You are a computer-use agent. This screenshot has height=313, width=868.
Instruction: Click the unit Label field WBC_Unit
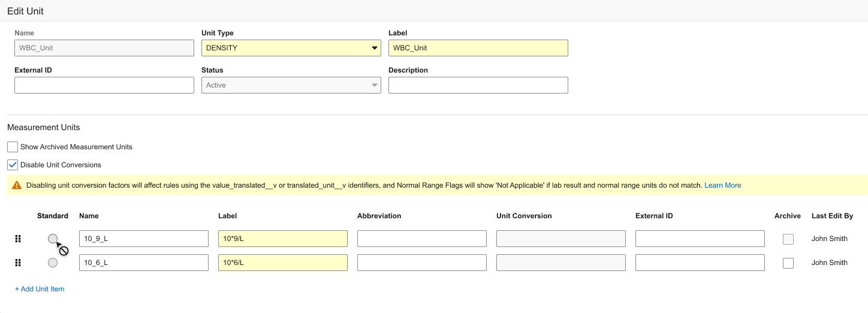tap(478, 48)
